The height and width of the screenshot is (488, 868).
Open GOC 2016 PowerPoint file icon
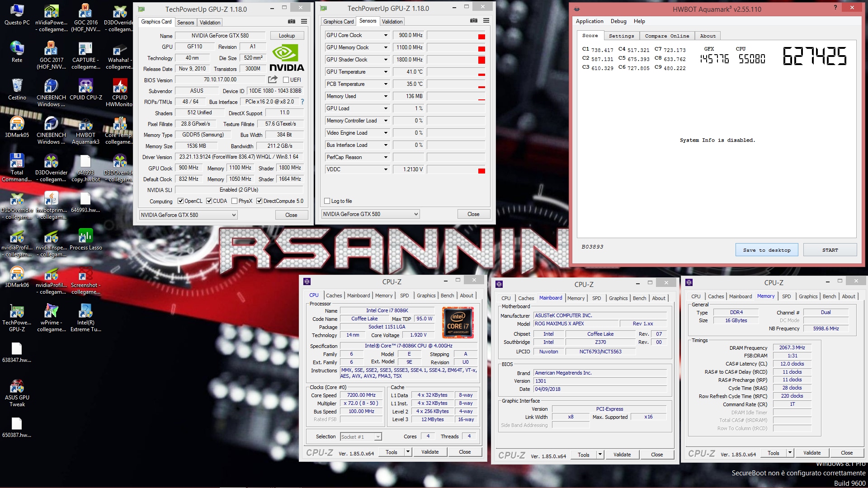85,18
